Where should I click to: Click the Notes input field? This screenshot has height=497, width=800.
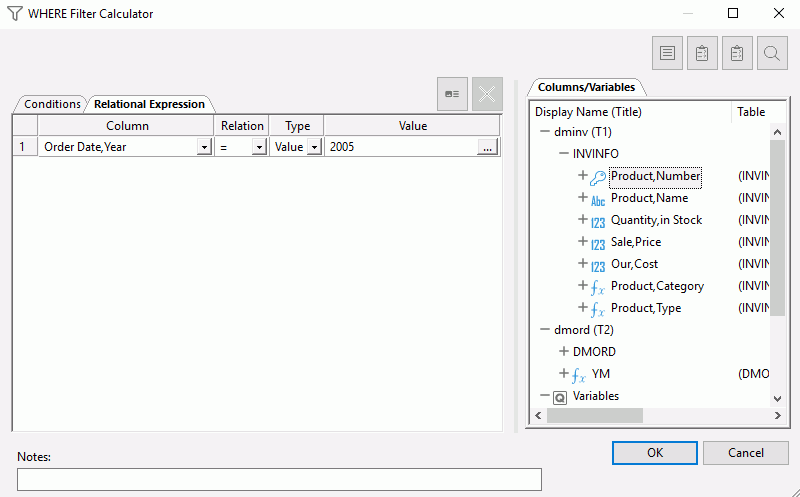[279, 479]
